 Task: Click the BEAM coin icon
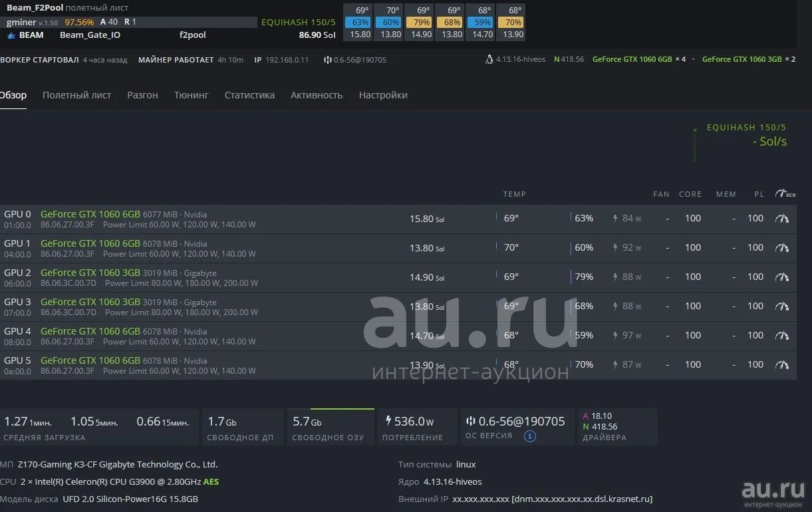click(x=11, y=35)
